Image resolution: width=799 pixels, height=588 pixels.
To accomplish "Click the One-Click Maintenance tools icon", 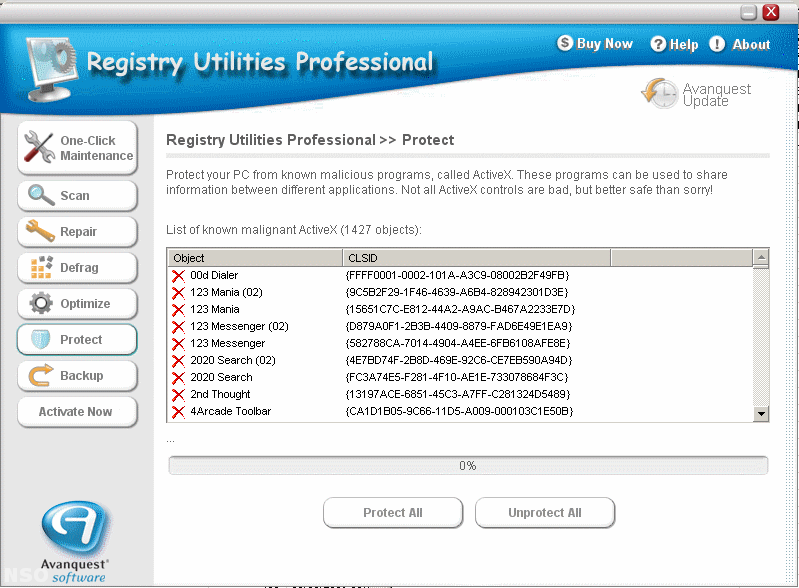I will (39, 147).
